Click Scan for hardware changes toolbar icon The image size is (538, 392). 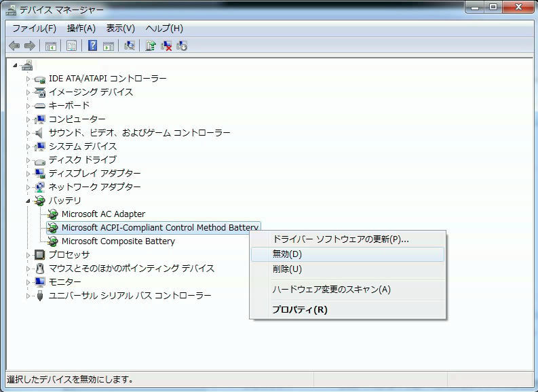[x=130, y=45]
